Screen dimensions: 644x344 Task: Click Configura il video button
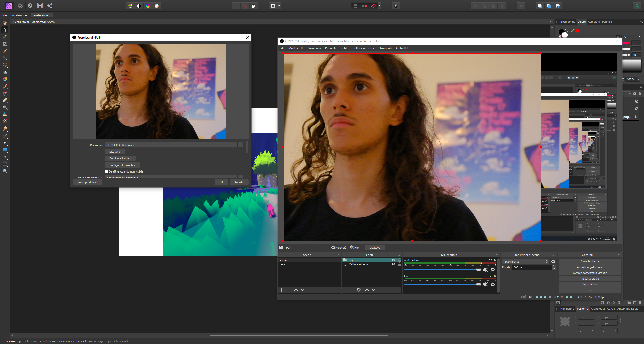tap(120, 158)
